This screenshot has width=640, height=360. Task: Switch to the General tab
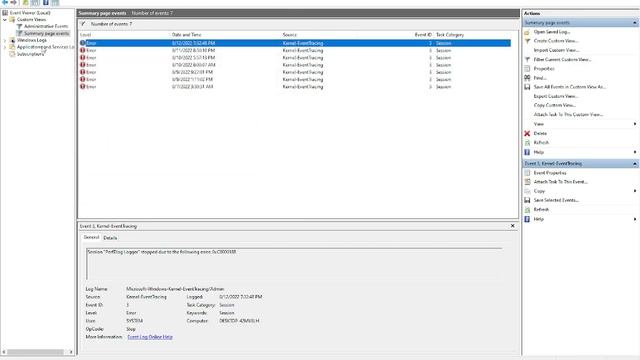(x=91, y=238)
